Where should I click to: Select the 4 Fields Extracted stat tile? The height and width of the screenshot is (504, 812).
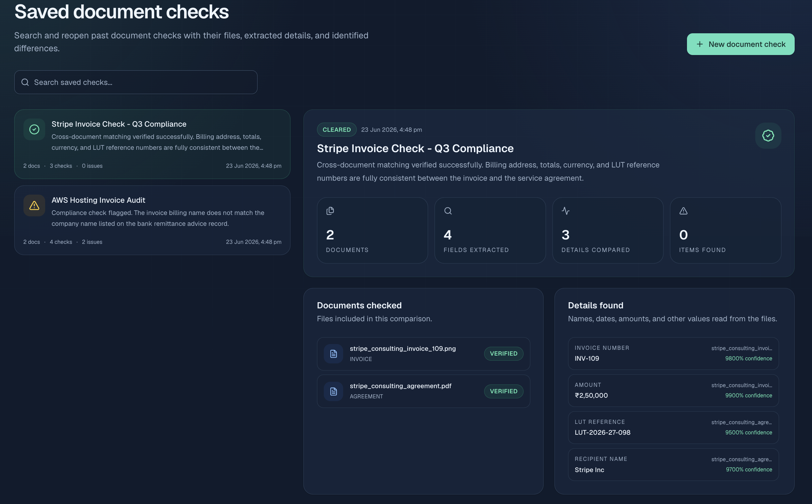[490, 230]
